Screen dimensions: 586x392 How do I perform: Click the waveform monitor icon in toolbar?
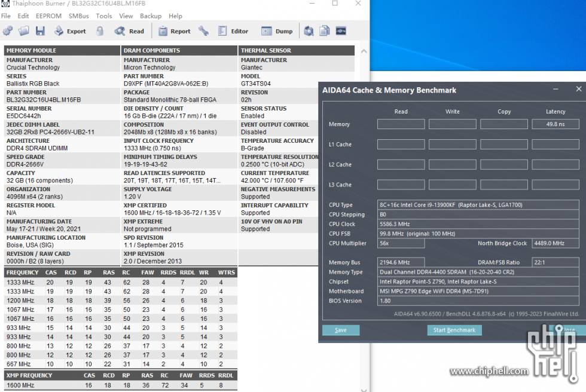[341, 31]
